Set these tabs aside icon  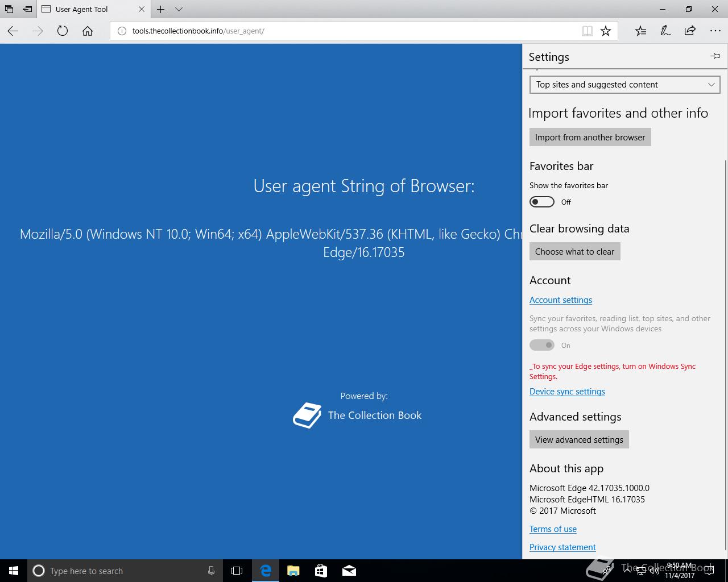point(27,9)
